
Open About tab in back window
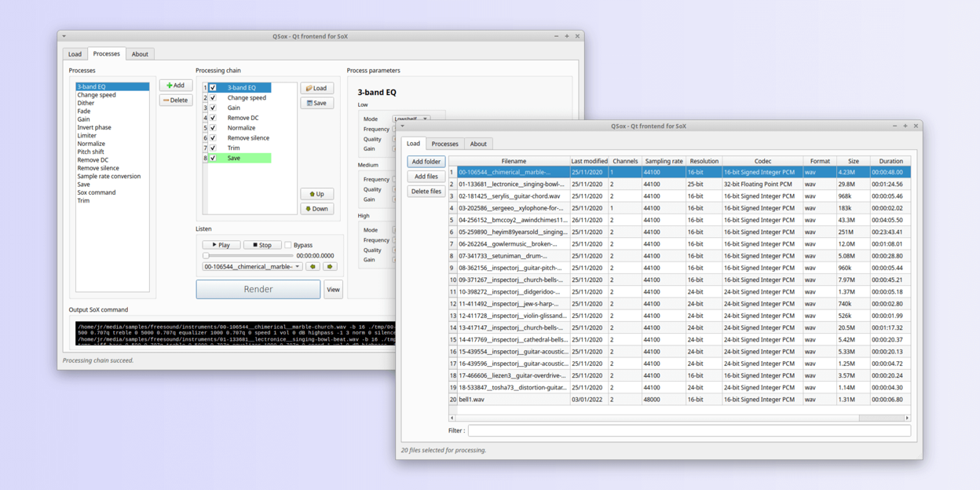click(x=140, y=54)
